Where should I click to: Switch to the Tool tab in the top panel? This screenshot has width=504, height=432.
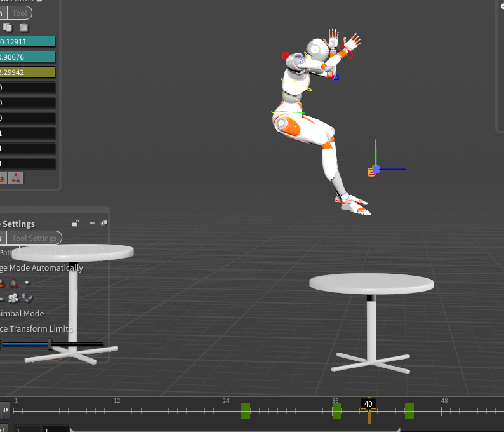[20, 13]
